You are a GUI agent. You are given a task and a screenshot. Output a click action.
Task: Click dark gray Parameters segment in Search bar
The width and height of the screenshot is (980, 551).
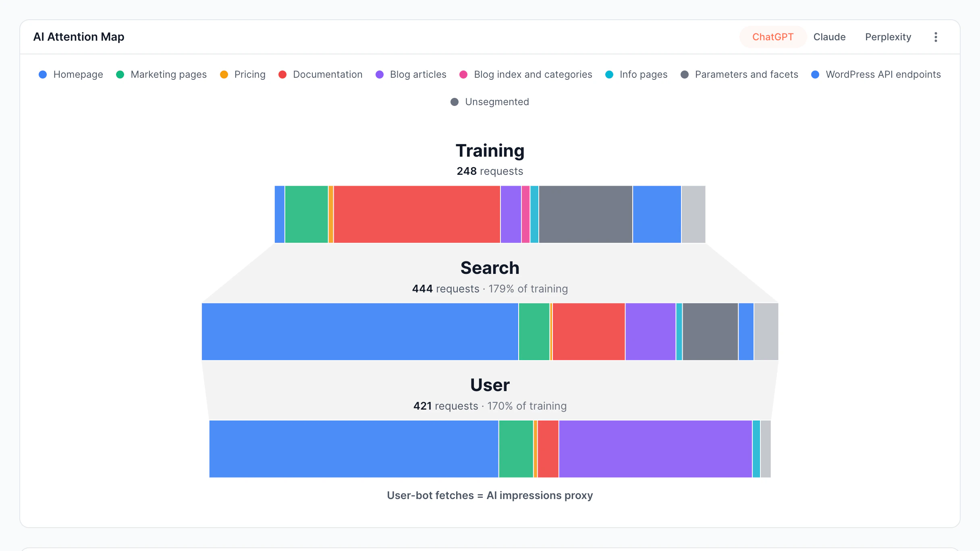coord(710,331)
